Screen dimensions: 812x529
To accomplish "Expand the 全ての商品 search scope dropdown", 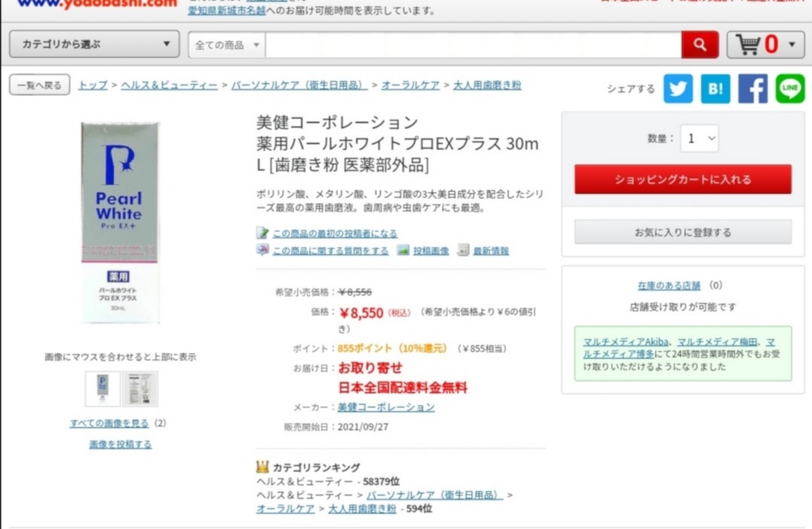I will pyautogui.click(x=227, y=45).
